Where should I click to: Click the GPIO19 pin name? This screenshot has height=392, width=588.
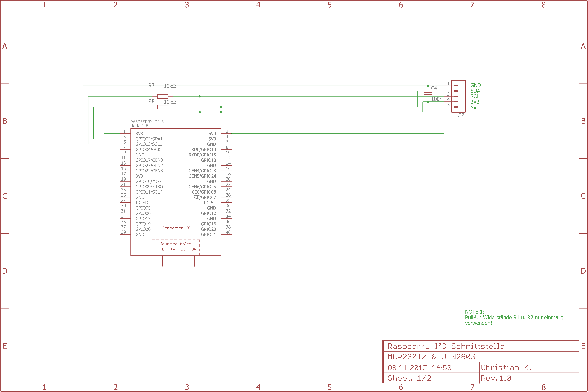pos(143,224)
